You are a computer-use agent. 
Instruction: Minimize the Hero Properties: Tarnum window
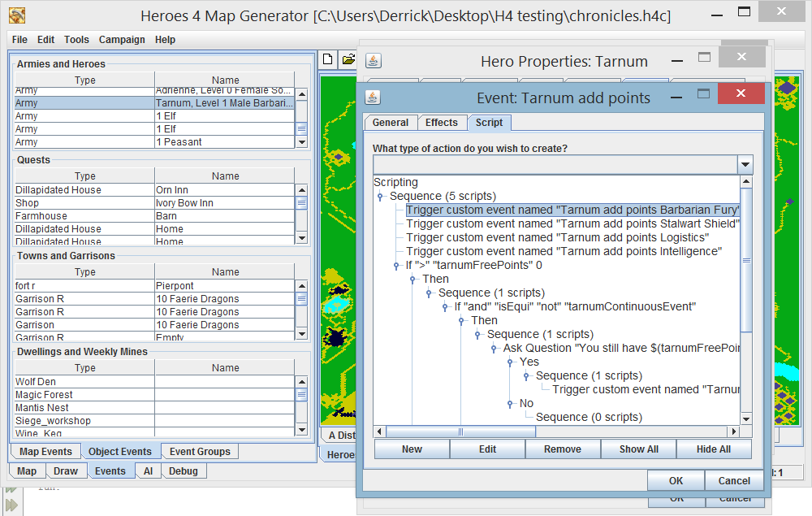(677, 61)
